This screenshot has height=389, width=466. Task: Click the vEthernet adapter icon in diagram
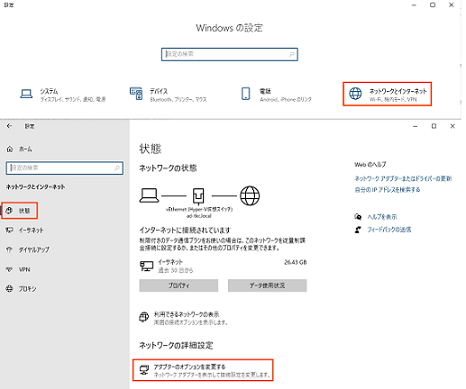[199, 196]
